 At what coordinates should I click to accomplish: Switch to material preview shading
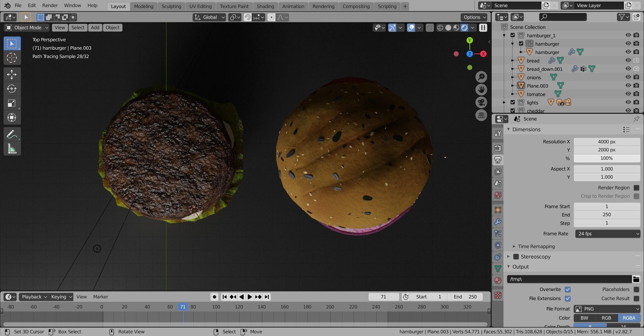click(456, 28)
